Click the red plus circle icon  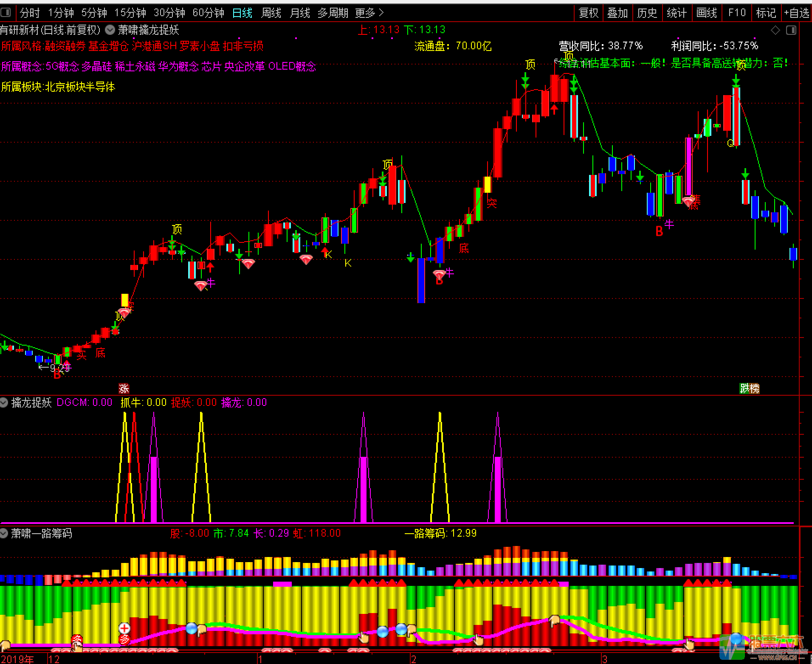click(x=124, y=628)
